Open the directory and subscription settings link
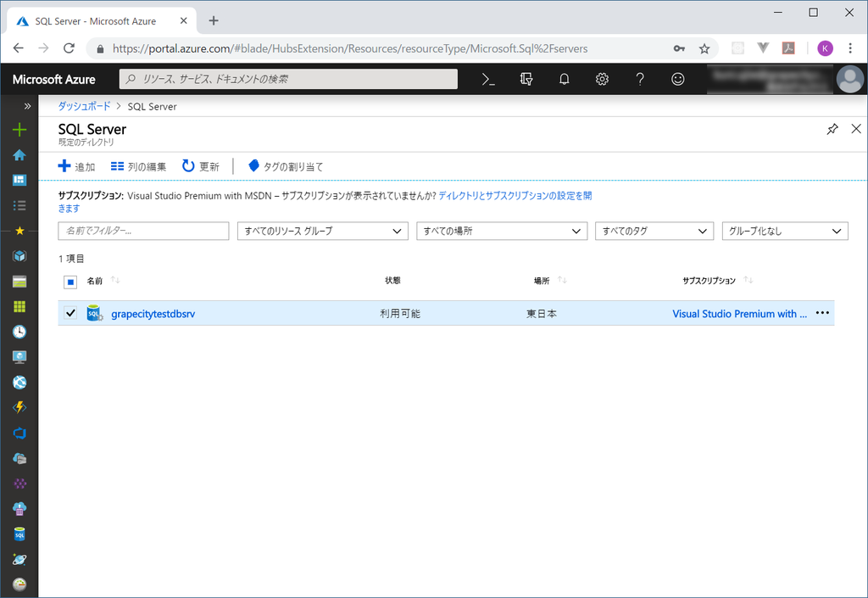 point(515,195)
